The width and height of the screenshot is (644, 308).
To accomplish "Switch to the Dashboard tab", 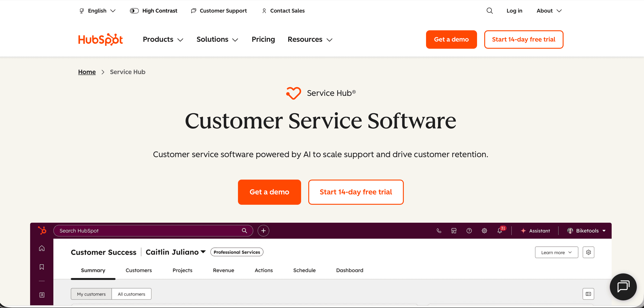I will [349, 270].
